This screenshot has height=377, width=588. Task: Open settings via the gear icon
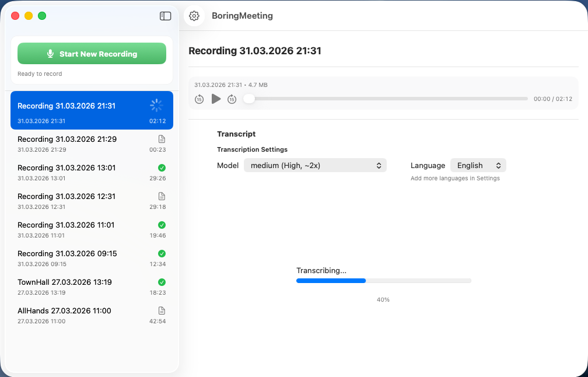(194, 16)
